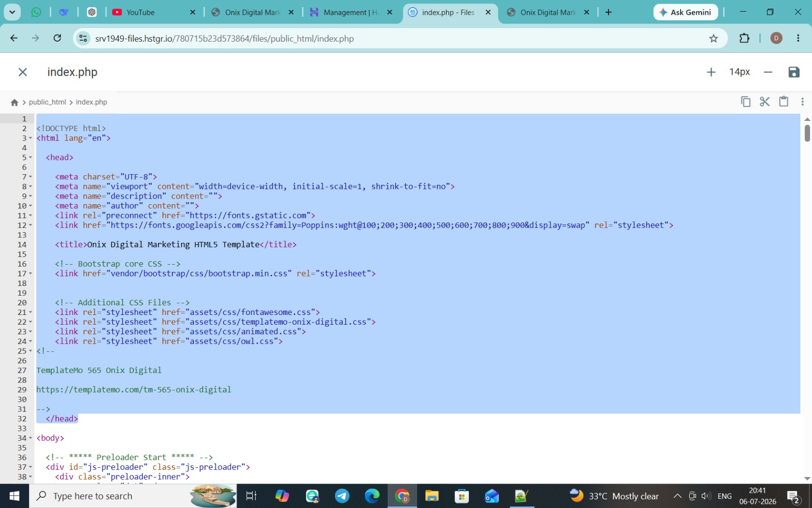The height and width of the screenshot is (508, 812).
Task: Increase editor font size with plus icon
Action: (x=711, y=72)
